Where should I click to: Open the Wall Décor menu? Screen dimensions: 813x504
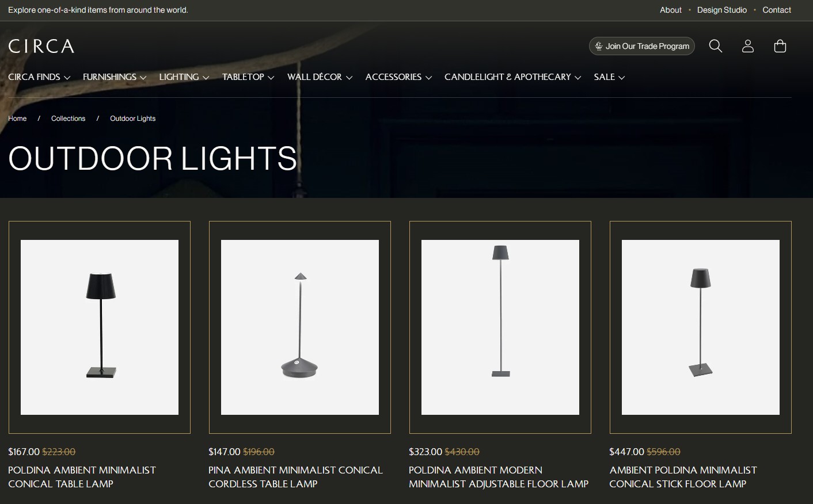coord(320,77)
